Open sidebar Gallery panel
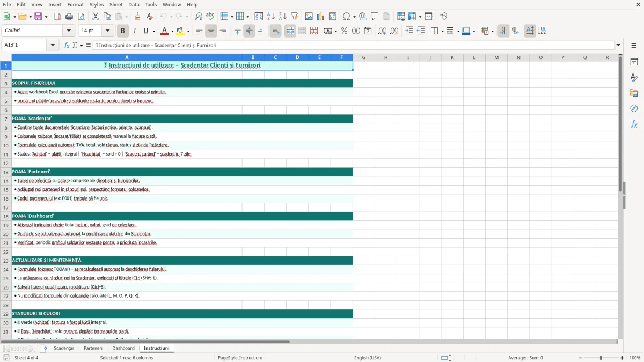Viewport: 644px width, 362px height. (634, 93)
